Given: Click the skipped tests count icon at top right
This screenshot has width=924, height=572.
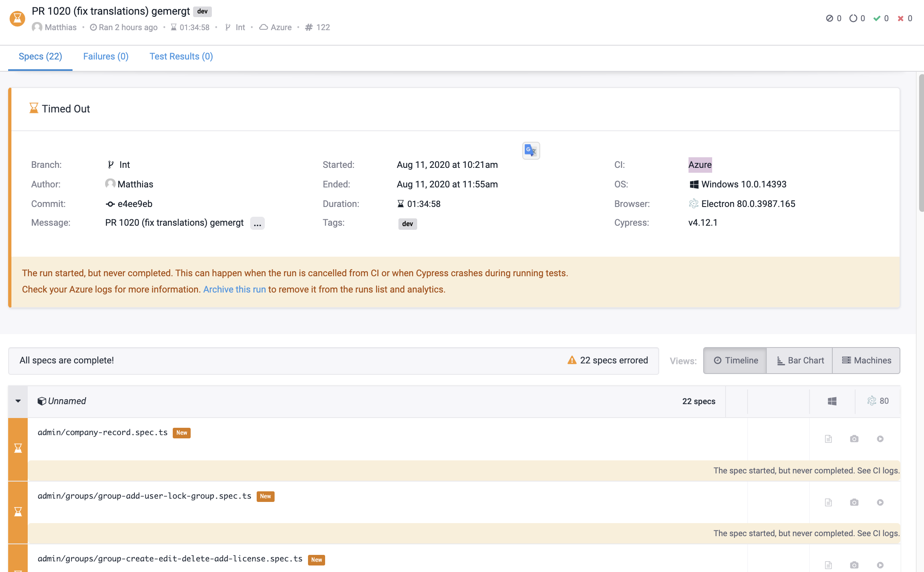Looking at the screenshot, I should click(x=829, y=18).
